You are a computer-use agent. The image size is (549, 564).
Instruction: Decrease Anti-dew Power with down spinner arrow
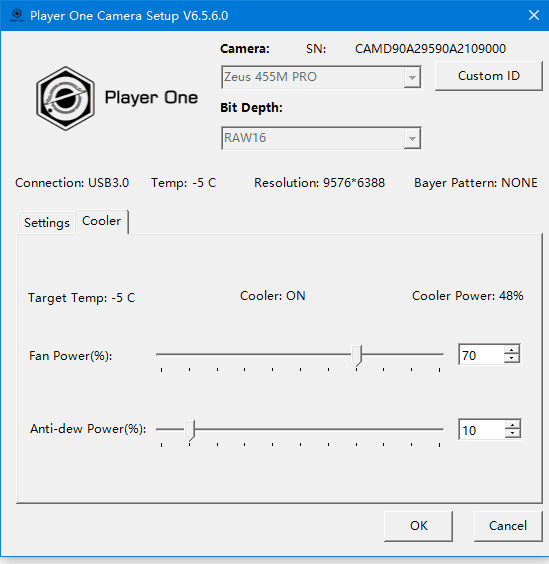pos(512,434)
